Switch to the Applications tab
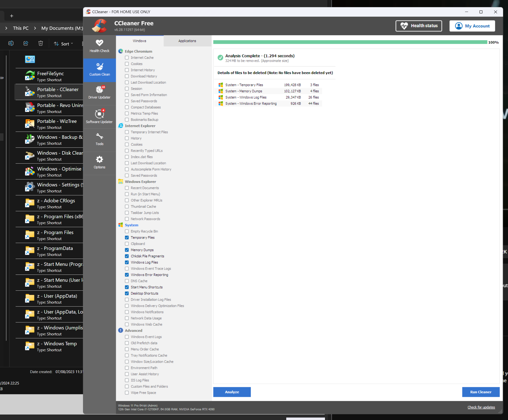 click(x=187, y=41)
